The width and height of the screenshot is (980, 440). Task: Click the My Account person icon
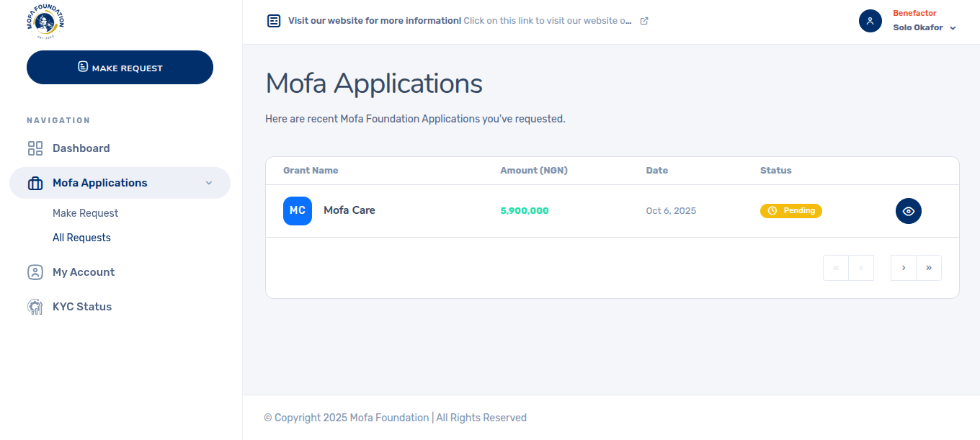(x=35, y=272)
